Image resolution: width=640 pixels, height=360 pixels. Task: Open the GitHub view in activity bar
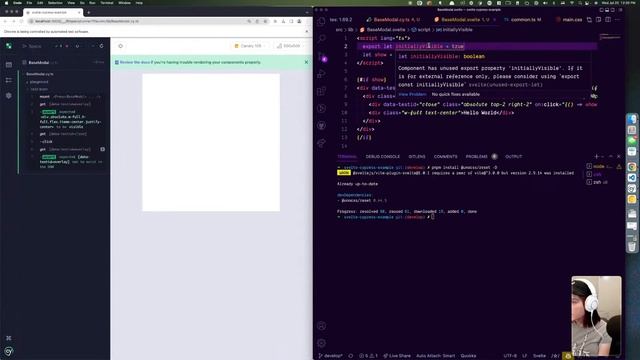(x=322, y=126)
